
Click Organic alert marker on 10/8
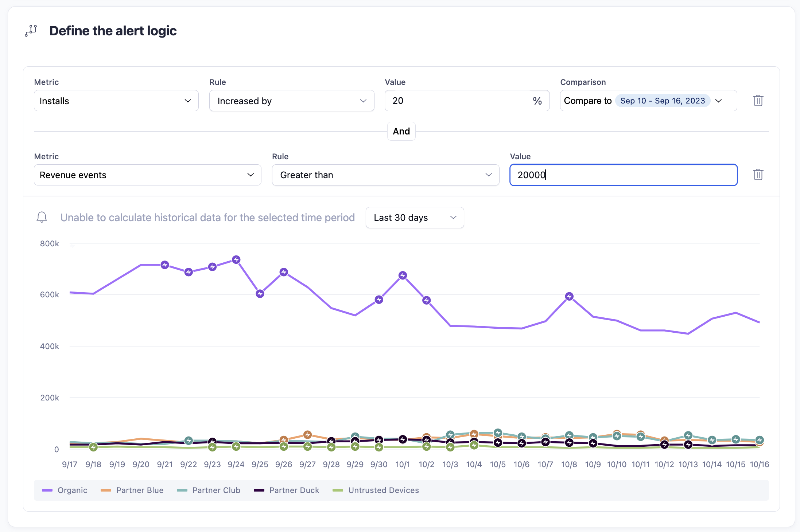point(569,297)
